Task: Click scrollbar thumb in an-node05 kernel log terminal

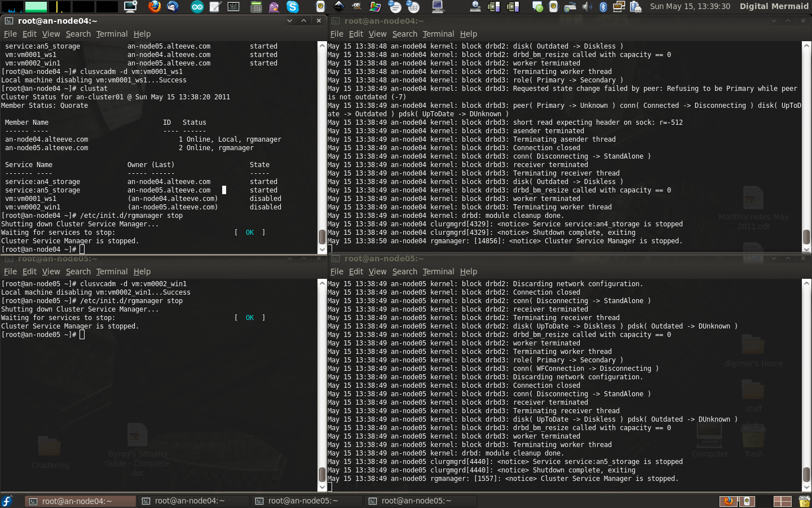Action: tap(806, 475)
